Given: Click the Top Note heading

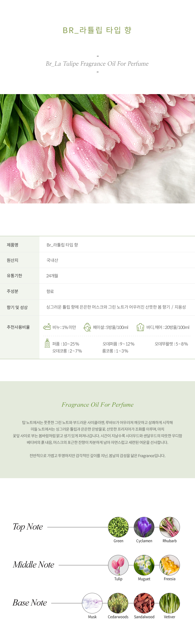Looking at the screenshot, I should coord(28,527).
